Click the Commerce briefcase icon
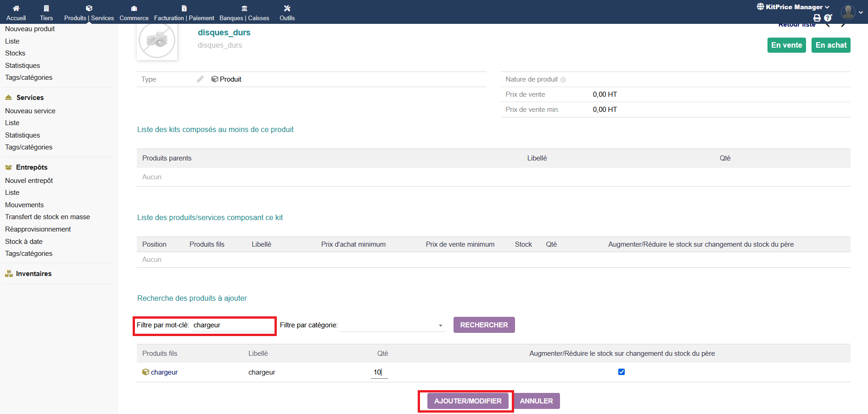The image size is (868, 414). [134, 8]
